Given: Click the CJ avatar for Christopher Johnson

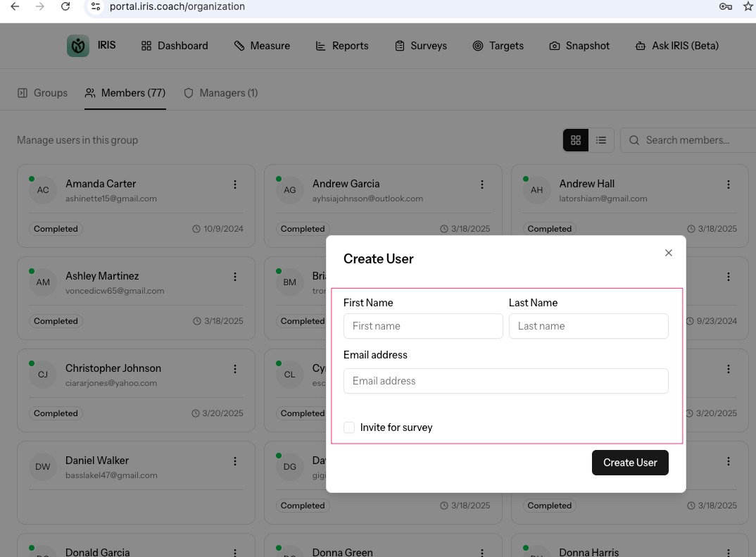Looking at the screenshot, I should pyautogui.click(x=43, y=374).
